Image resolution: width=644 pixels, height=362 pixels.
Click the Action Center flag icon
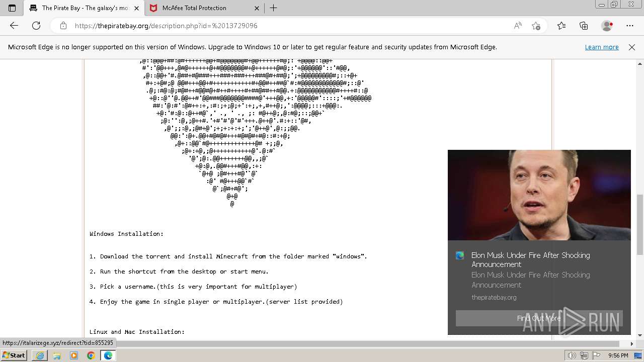(x=597, y=355)
